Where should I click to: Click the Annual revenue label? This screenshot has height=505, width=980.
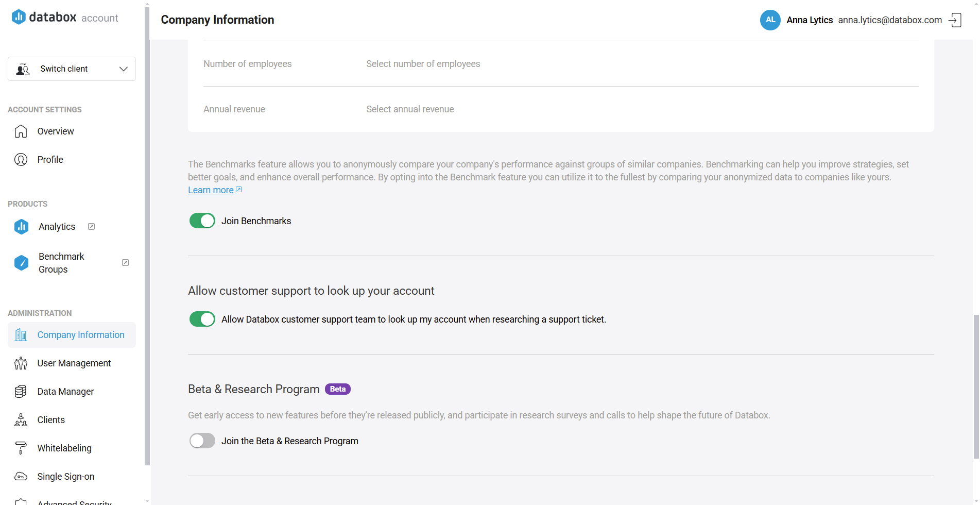234,109
